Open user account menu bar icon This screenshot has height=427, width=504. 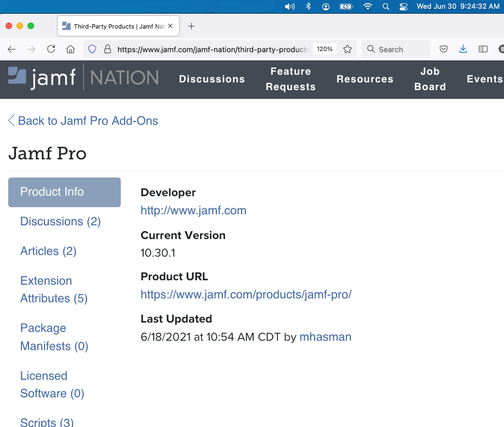tap(326, 7)
